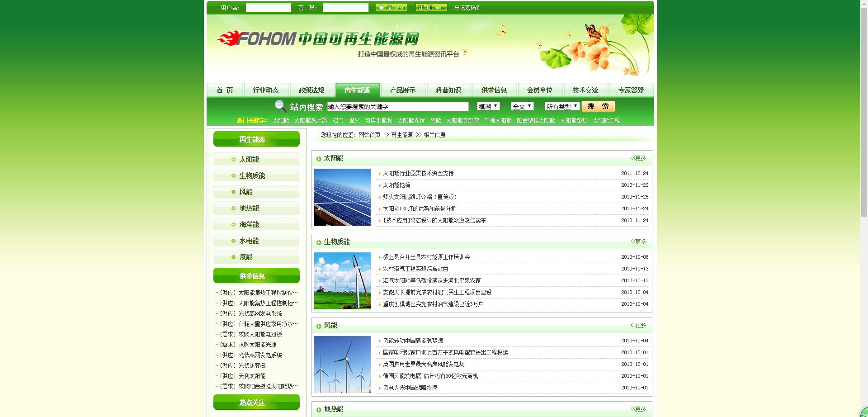Click the site search keyword input box

(398, 107)
